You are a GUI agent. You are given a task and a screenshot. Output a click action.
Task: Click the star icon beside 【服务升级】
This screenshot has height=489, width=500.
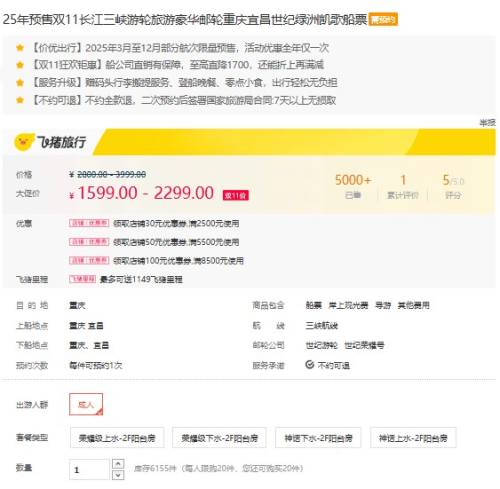pos(20,83)
